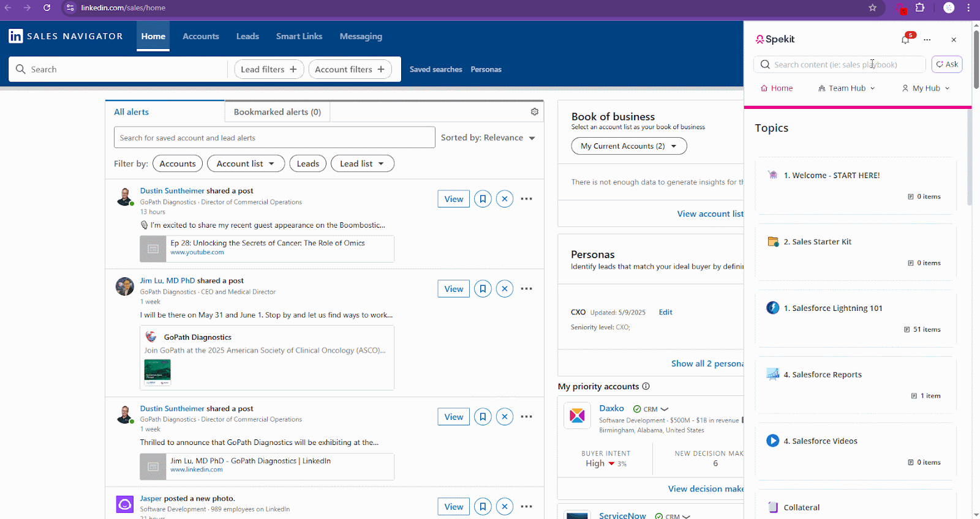Open the Salesforce Reports topic
Screen dimensions: 980x519
(856, 385)
